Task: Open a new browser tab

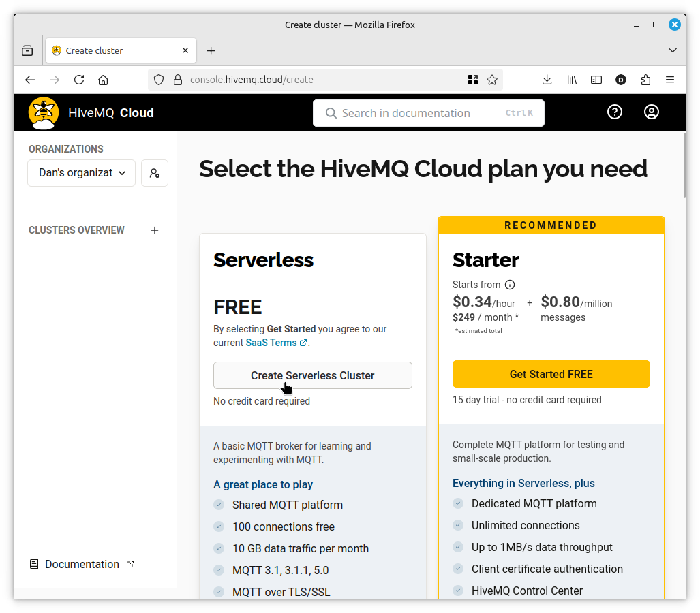Action: point(211,50)
